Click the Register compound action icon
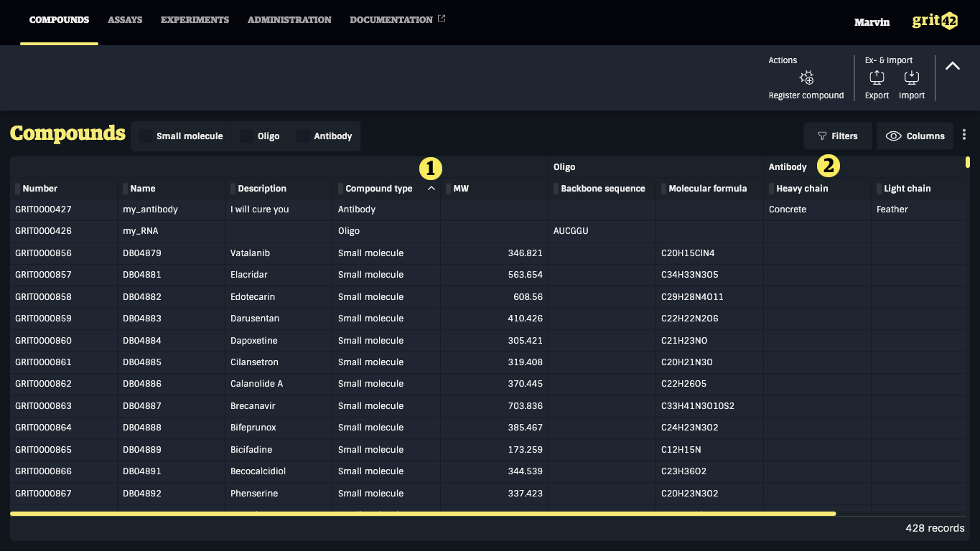 (x=806, y=77)
